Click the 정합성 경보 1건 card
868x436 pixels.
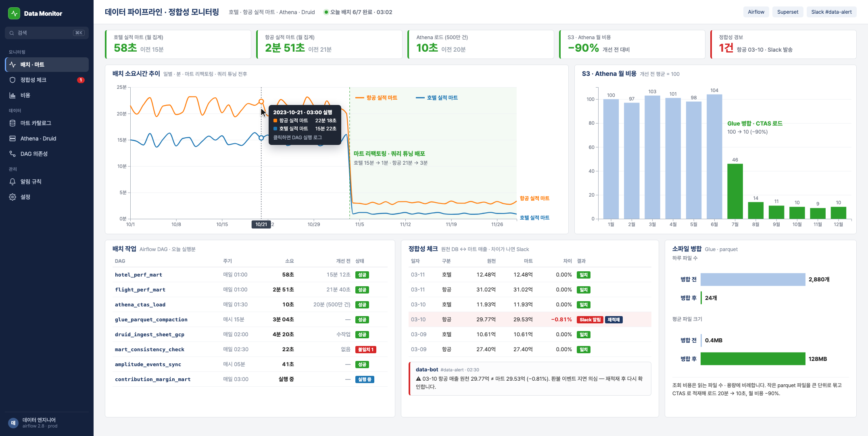pyautogui.click(x=783, y=44)
